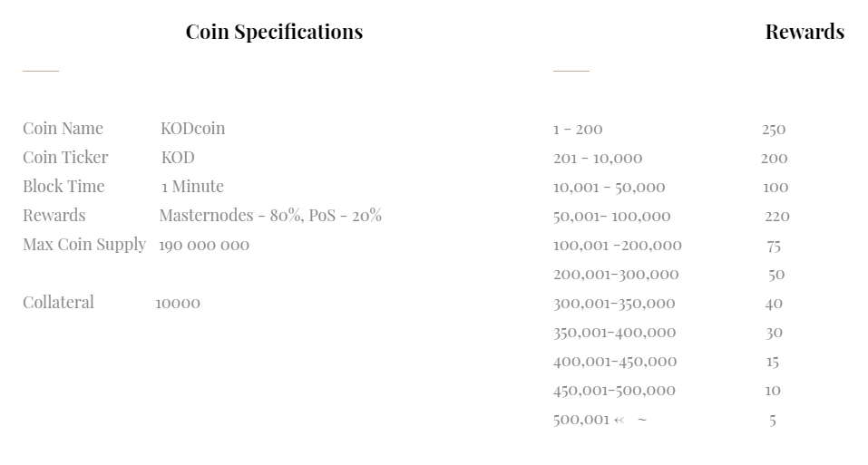Screen dimensions: 868x465
Task: Click the Masternodes - 80%, PoS - 20% text
Action: click(x=270, y=216)
